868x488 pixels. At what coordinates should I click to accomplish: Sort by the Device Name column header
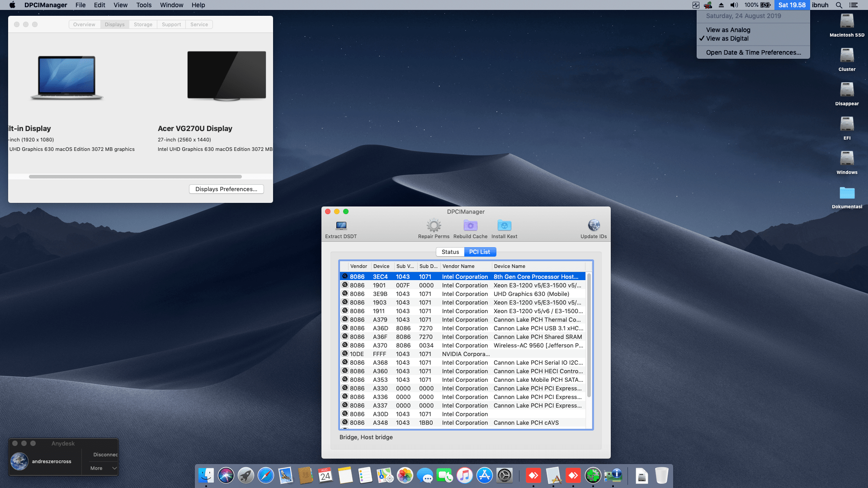tap(538, 267)
